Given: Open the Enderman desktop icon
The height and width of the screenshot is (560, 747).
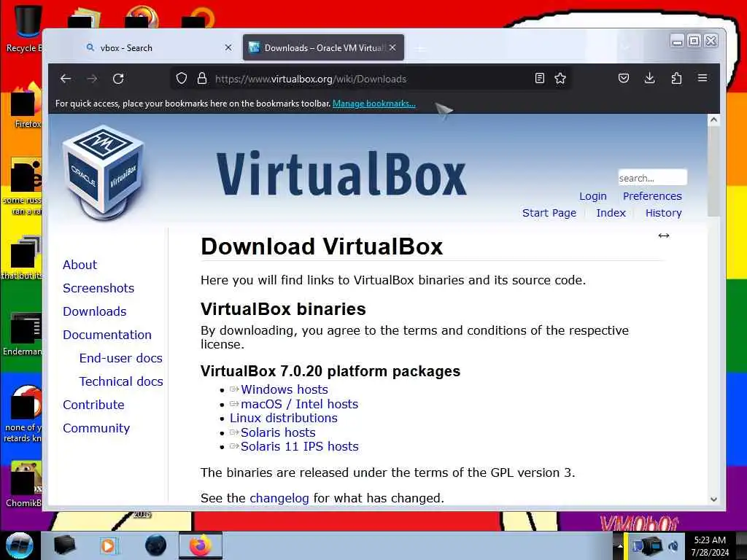Looking at the screenshot, I should (23, 334).
